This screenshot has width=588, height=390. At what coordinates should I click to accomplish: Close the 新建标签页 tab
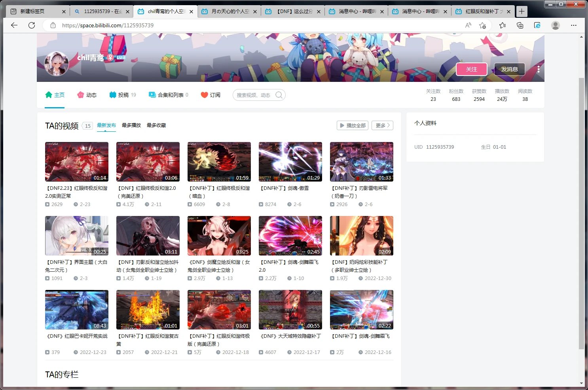pyautogui.click(x=64, y=11)
